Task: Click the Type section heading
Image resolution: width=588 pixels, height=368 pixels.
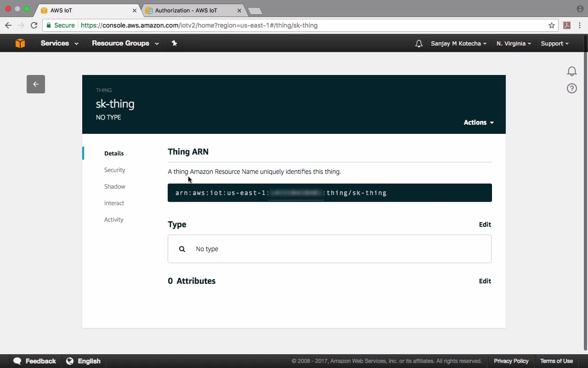Action: coord(177,224)
